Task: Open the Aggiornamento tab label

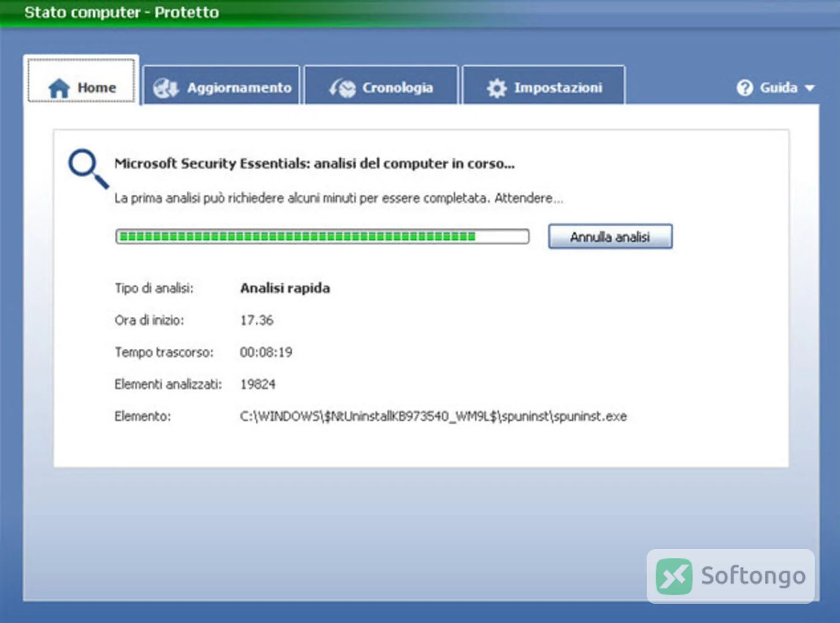Action: tap(239, 88)
